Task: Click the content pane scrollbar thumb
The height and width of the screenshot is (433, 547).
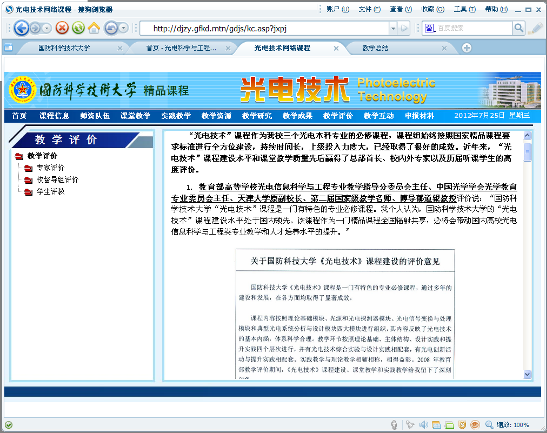Action: click(527, 152)
